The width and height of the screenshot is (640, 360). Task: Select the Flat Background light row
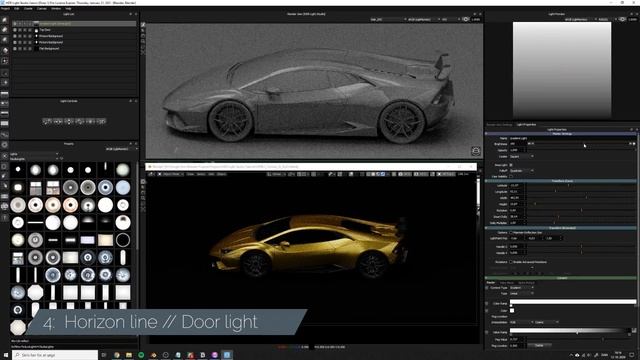coord(75,49)
